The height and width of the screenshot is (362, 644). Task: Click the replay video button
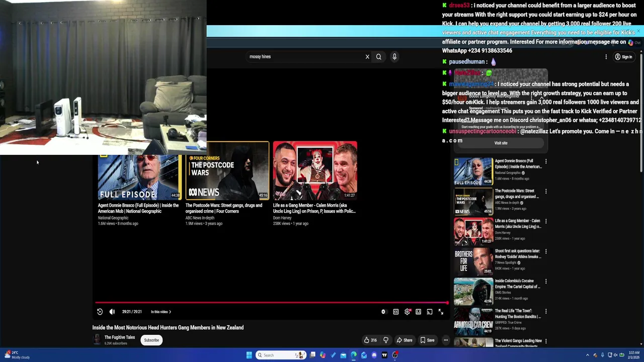click(100, 312)
